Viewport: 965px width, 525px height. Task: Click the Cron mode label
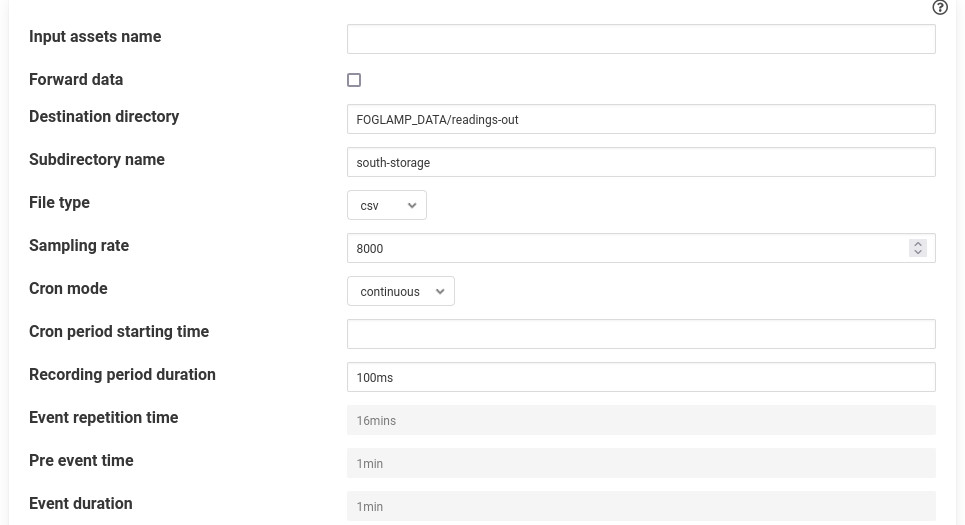(x=68, y=289)
